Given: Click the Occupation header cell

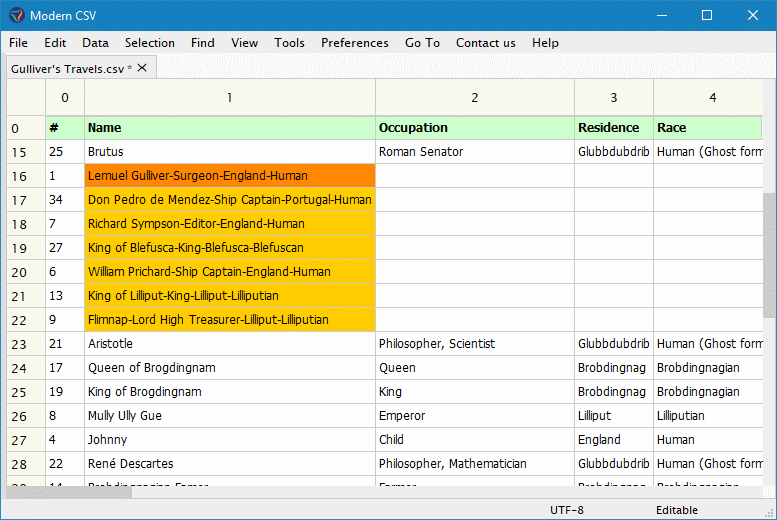Looking at the screenshot, I should pyautogui.click(x=475, y=128).
